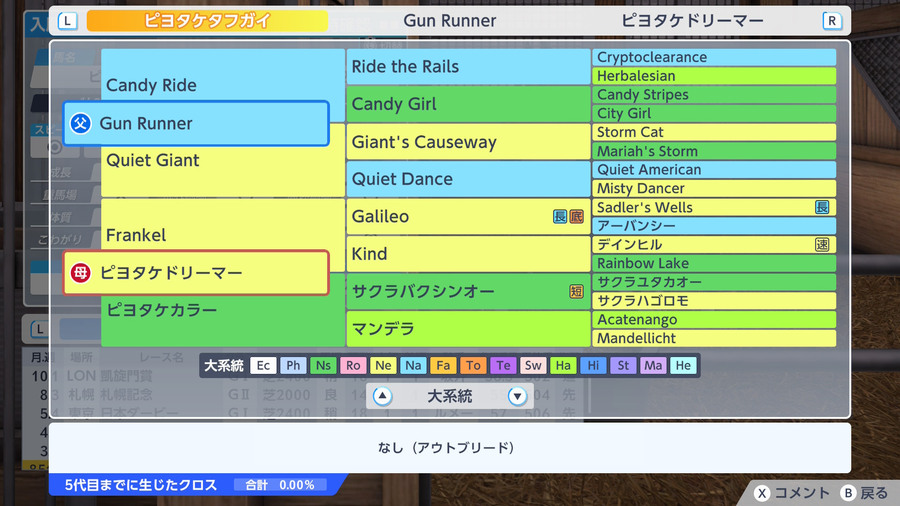This screenshot has width=900, height=506.
Task: Click the L button in background stats window
Action: coord(40,329)
